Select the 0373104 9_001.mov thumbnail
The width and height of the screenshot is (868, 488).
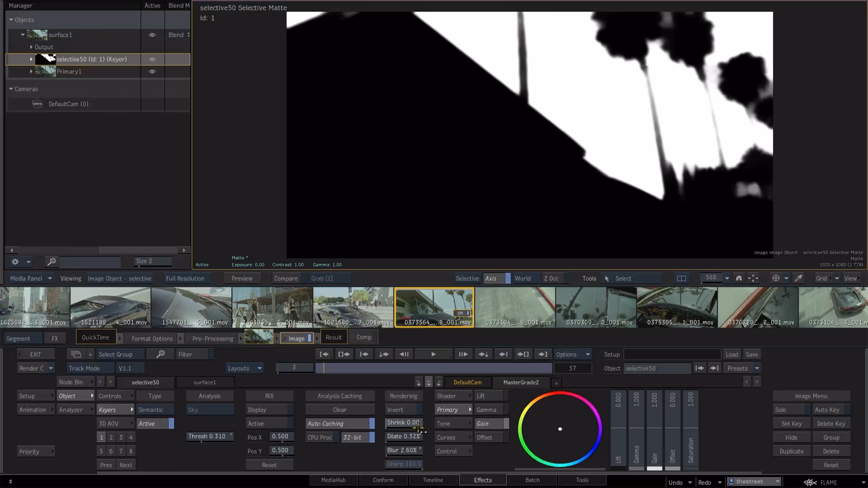tap(515, 307)
